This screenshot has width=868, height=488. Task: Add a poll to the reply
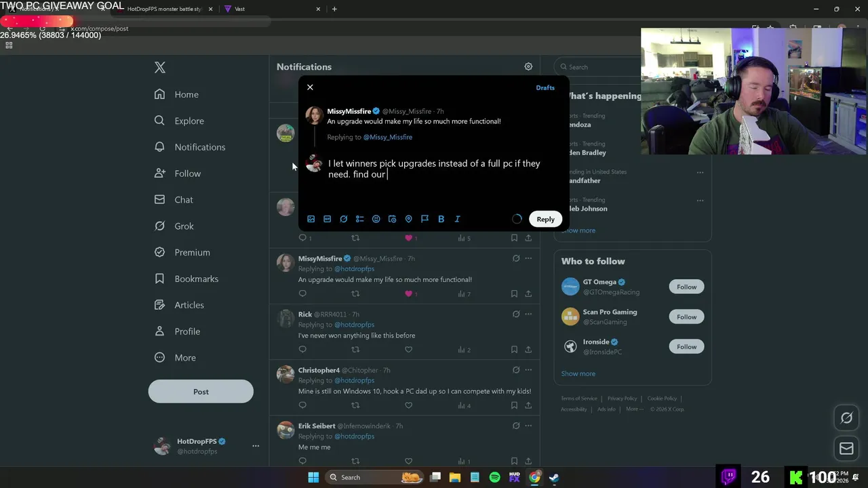(359, 219)
